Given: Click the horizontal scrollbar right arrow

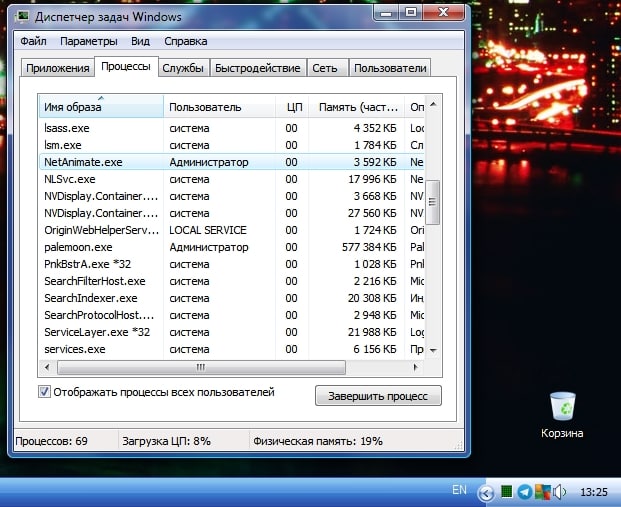Looking at the screenshot, I should point(415,367).
